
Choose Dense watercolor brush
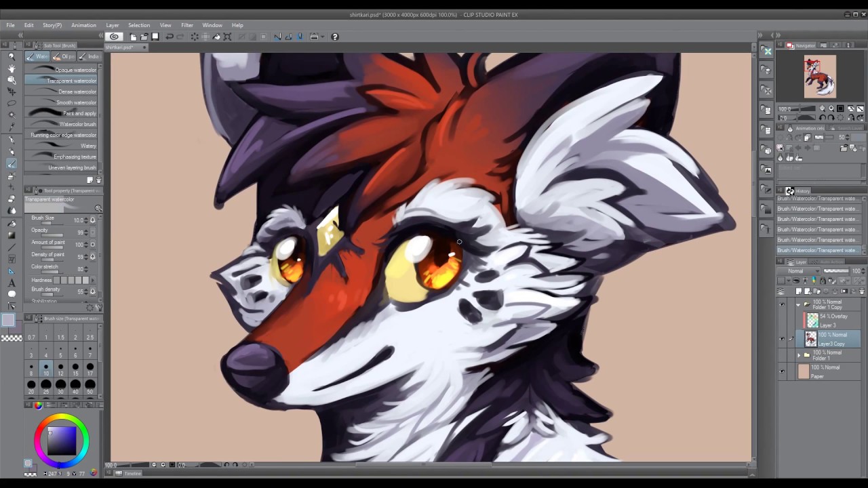pyautogui.click(x=62, y=91)
